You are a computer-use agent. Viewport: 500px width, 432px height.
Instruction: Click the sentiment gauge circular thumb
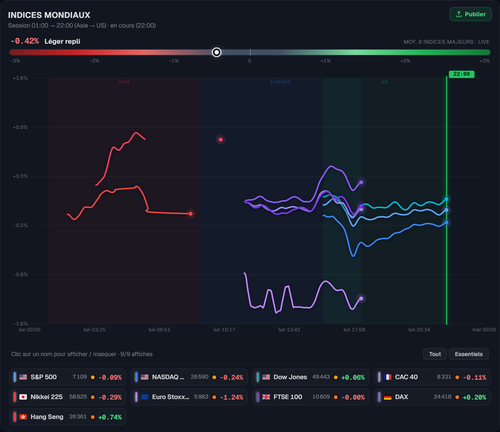tap(217, 52)
